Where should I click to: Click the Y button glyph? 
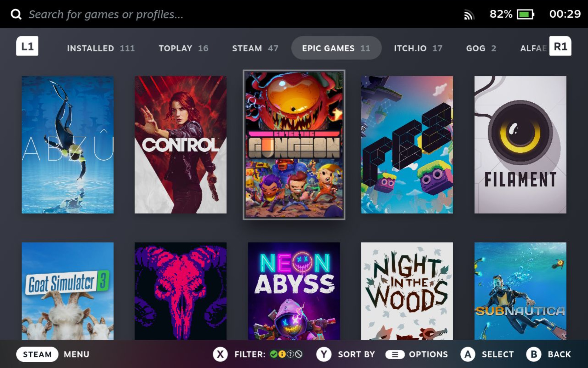click(324, 354)
